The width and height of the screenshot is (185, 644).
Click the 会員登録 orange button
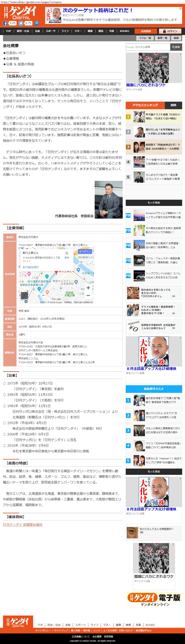pos(146,31)
